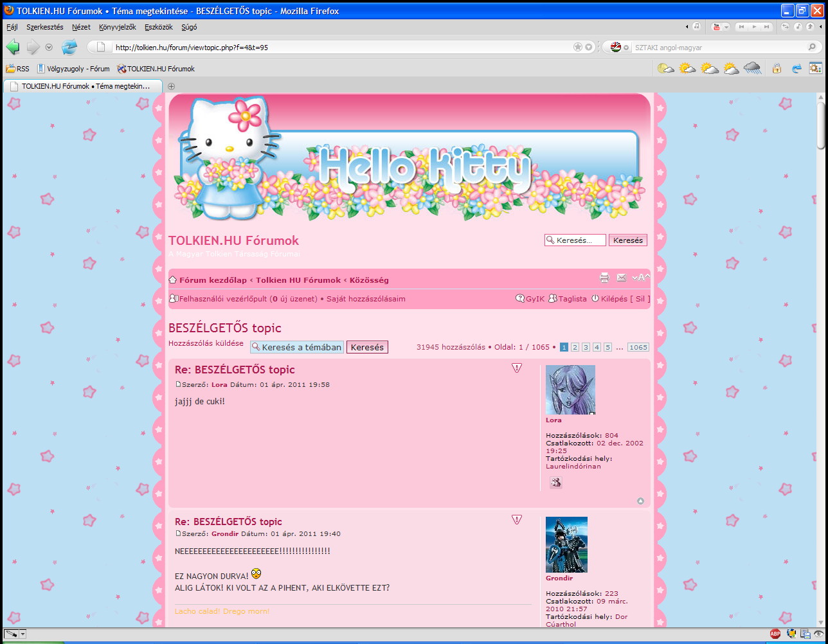The height and width of the screenshot is (644, 828).
Task: Open the Súgó menu
Action: (190, 27)
